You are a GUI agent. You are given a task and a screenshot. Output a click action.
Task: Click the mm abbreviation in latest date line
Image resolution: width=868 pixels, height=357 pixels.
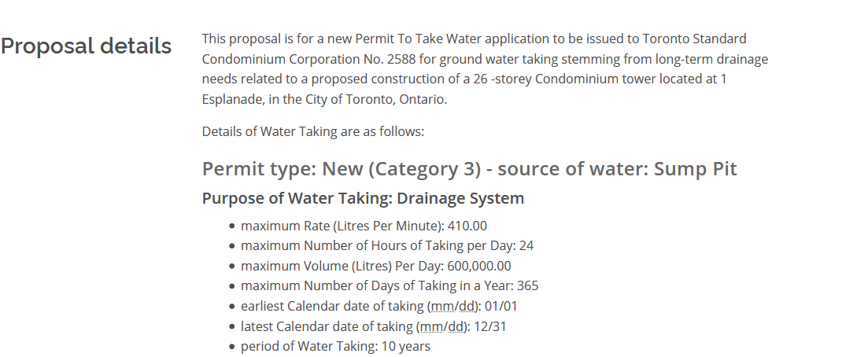[x=431, y=326]
